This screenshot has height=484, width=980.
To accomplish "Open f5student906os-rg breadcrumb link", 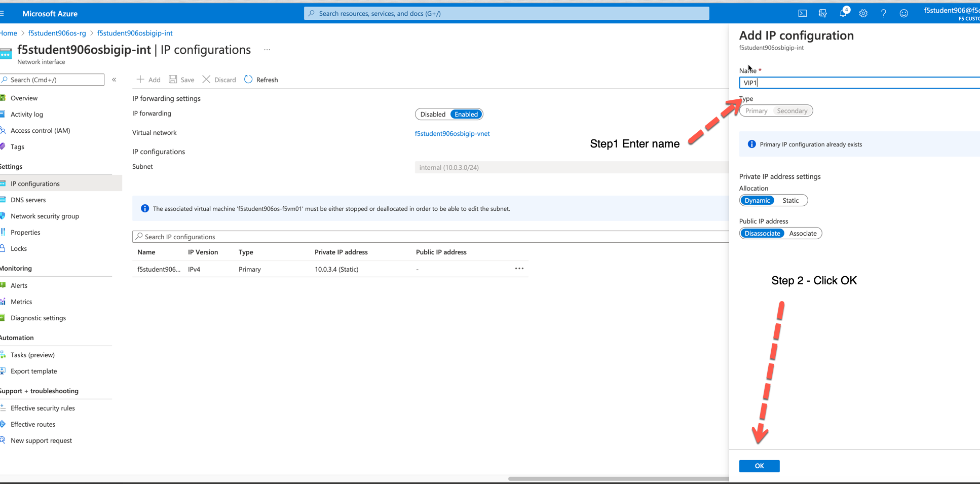I will pos(57,33).
